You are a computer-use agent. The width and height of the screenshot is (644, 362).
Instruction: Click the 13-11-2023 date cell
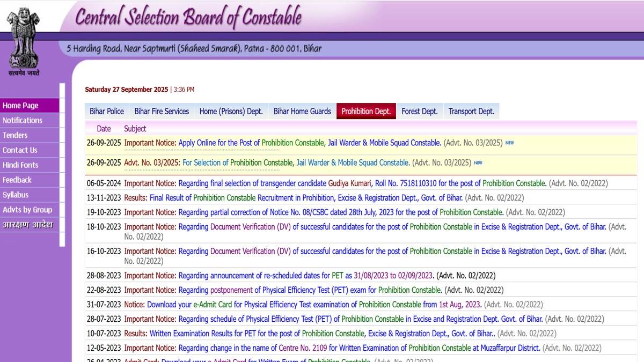[104, 198]
